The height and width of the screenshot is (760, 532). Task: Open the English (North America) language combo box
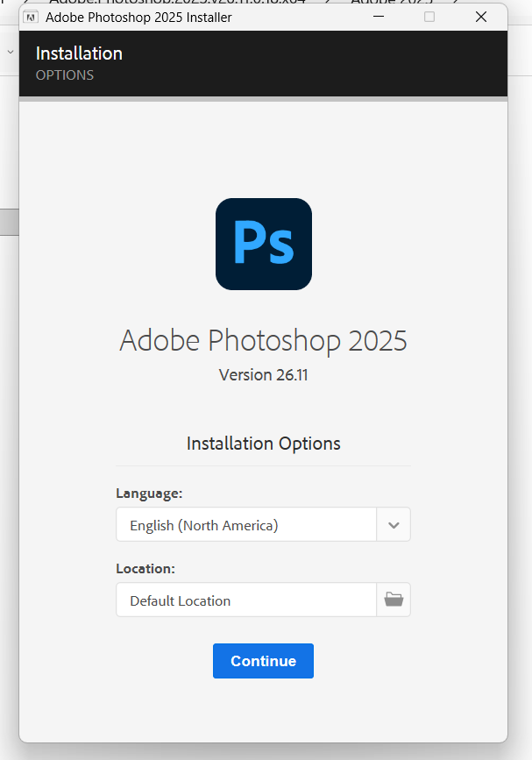click(x=246, y=525)
